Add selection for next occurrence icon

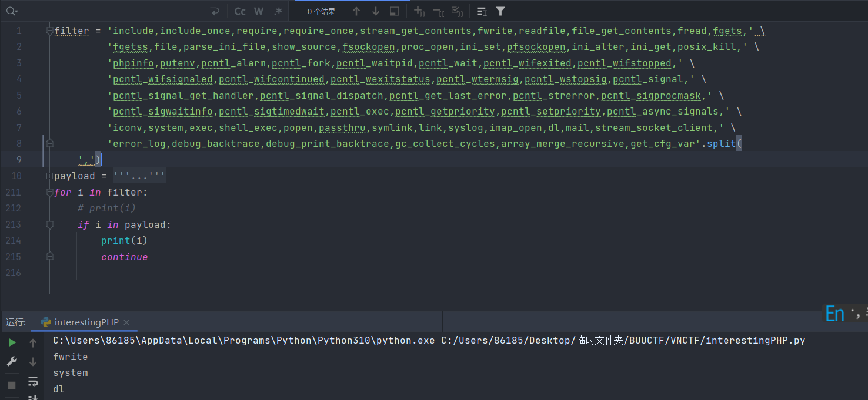(419, 11)
